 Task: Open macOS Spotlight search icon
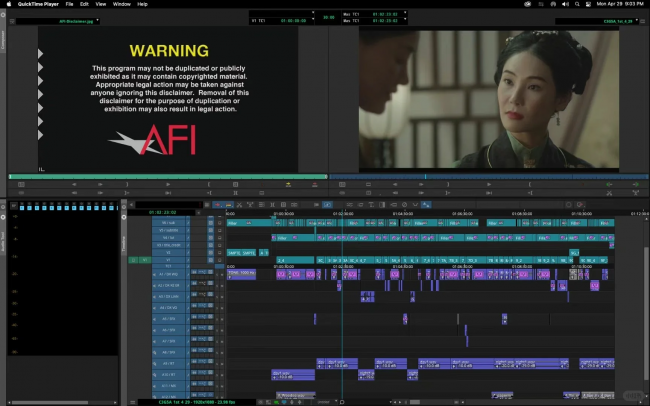pyautogui.click(x=577, y=4)
